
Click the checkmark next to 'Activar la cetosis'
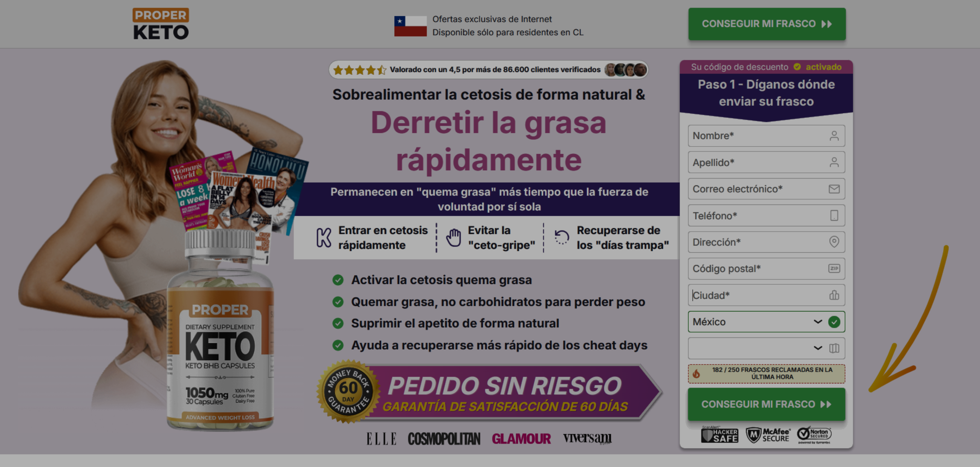pos(338,280)
